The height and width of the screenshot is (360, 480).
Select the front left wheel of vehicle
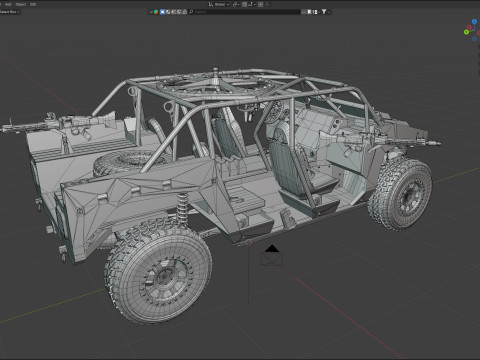tap(400, 194)
